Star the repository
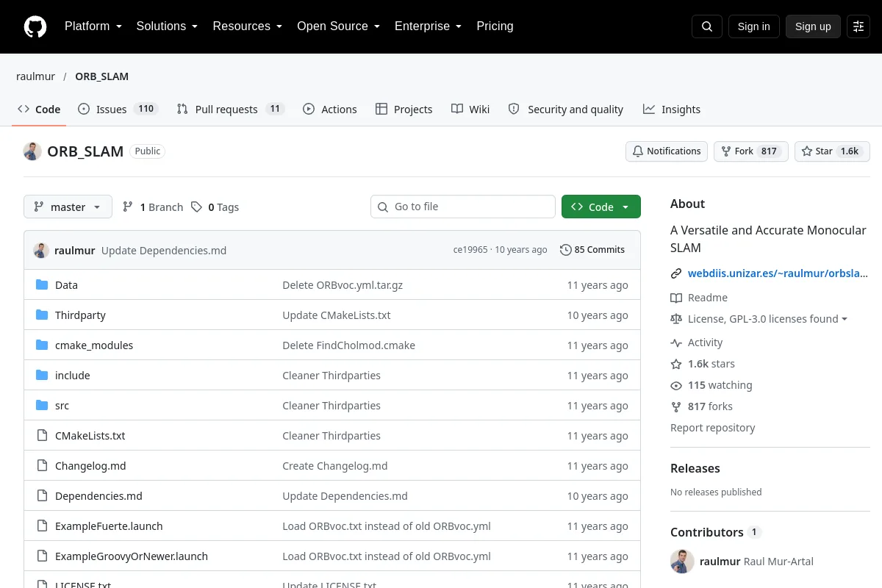The height and width of the screenshot is (588, 882). pos(832,151)
